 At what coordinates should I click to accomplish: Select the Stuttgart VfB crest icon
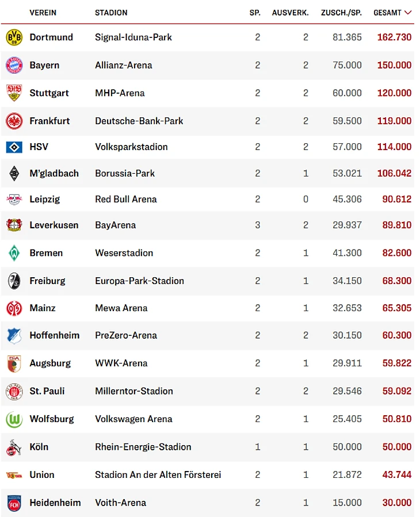(14, 93)
